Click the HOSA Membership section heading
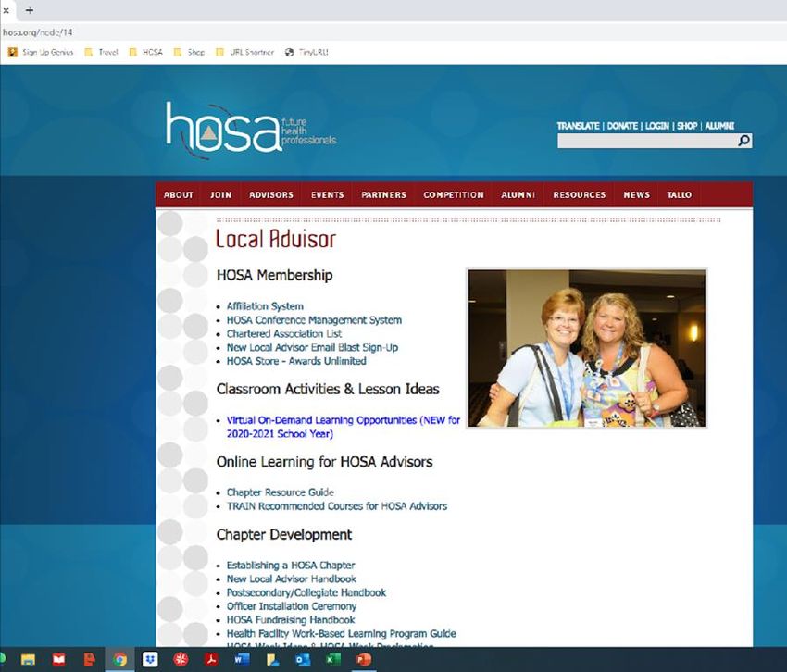The height and width of the screenshot is (672, 787). tap(275, 275)
